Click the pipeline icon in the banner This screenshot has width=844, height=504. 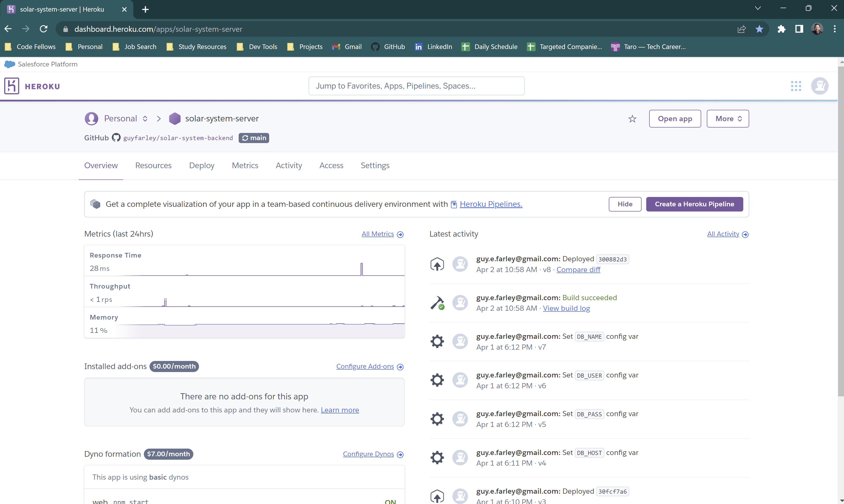pyautogui.click(x=96, y=204)
